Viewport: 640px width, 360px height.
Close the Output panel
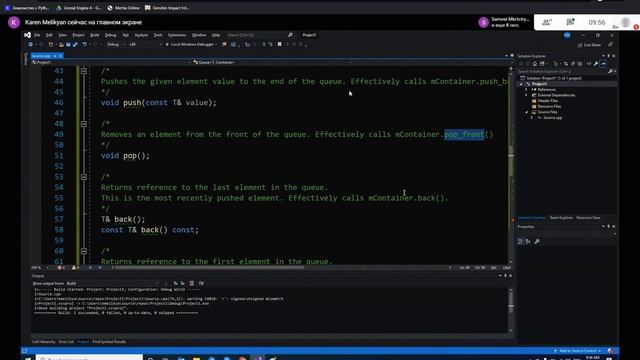[510, 276]
